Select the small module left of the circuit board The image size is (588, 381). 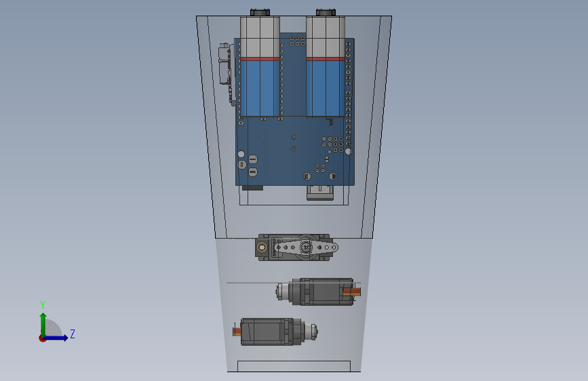pos(226,73)
